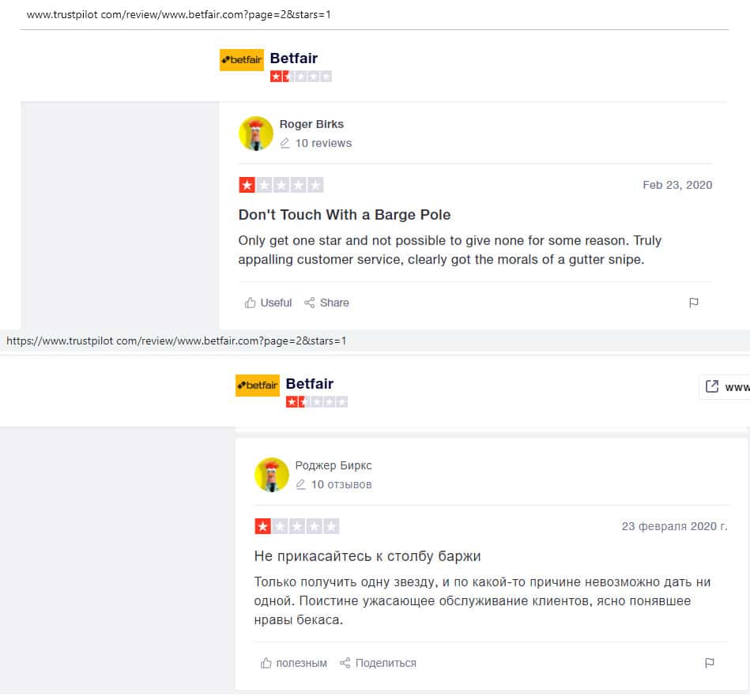This screenshot has height=700, width=750.
Task: Click the 'Feb 23, 2020' review date
Action: (677, 185)
